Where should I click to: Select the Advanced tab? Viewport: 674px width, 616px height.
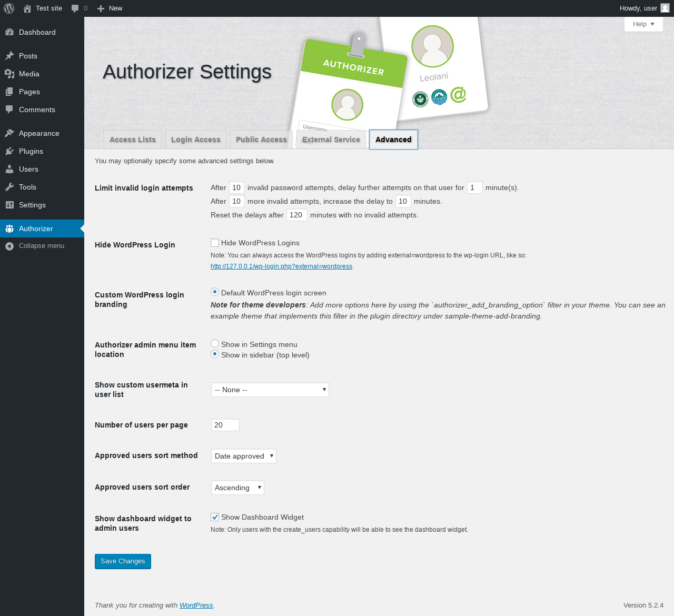(x=393, y=140)
